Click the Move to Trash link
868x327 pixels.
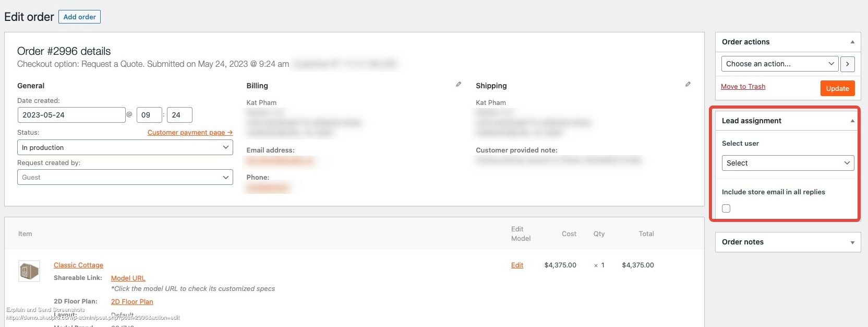743,87
